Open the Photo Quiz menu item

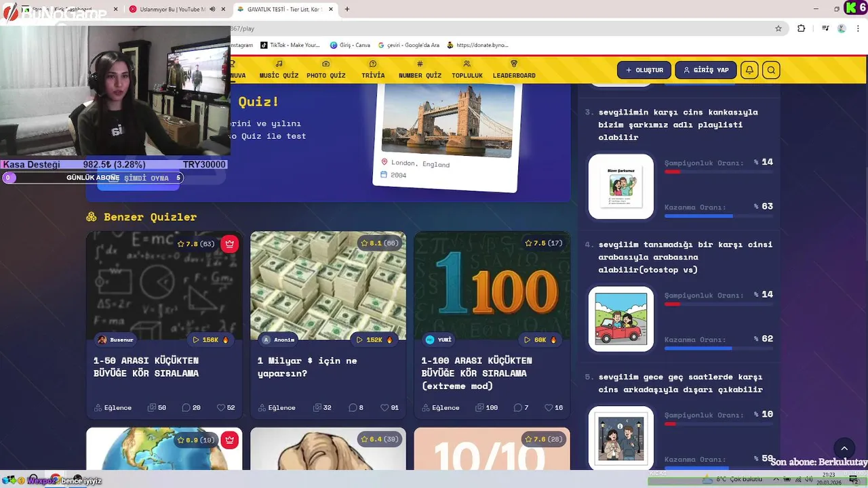point(326,70)
